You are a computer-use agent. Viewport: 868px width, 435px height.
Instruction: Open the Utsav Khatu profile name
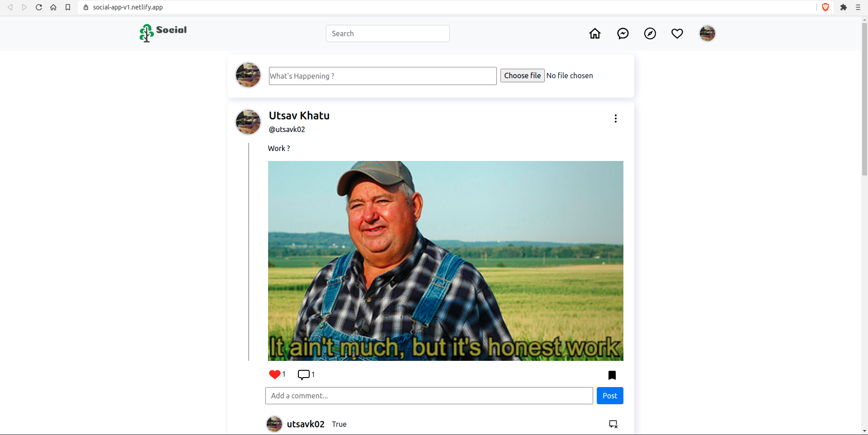pos(299,116)
